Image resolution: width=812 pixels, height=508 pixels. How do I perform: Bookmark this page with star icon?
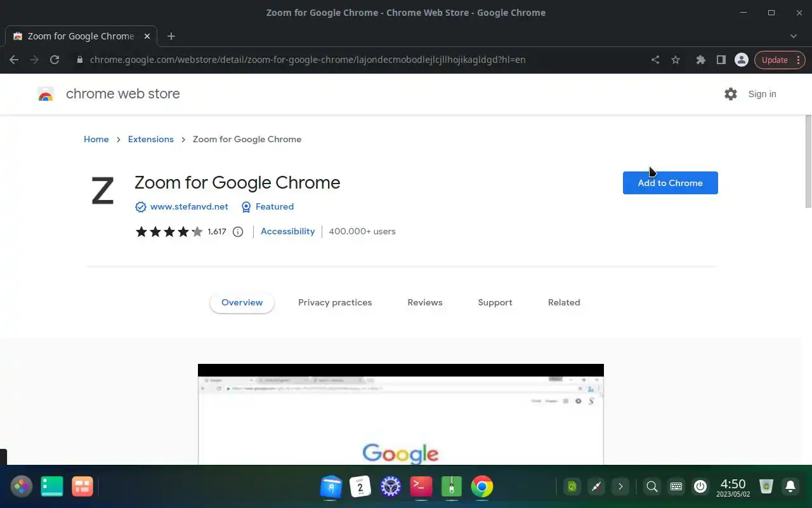point(676,60)
